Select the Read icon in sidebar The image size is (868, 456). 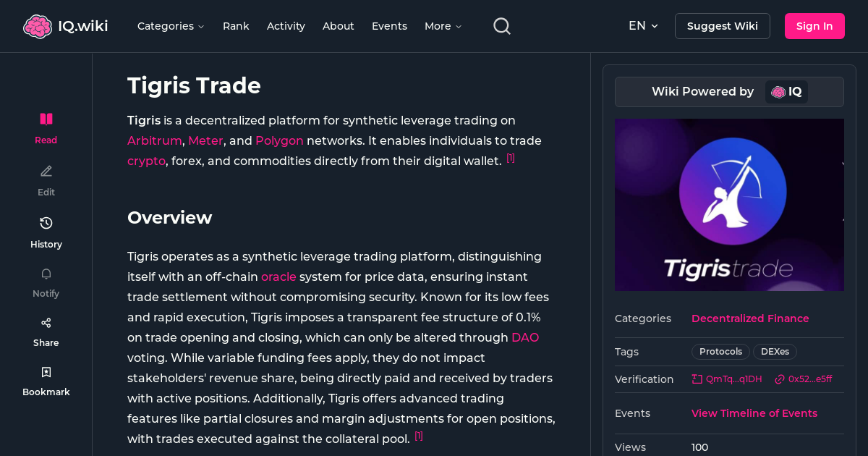tap(46, 118)
